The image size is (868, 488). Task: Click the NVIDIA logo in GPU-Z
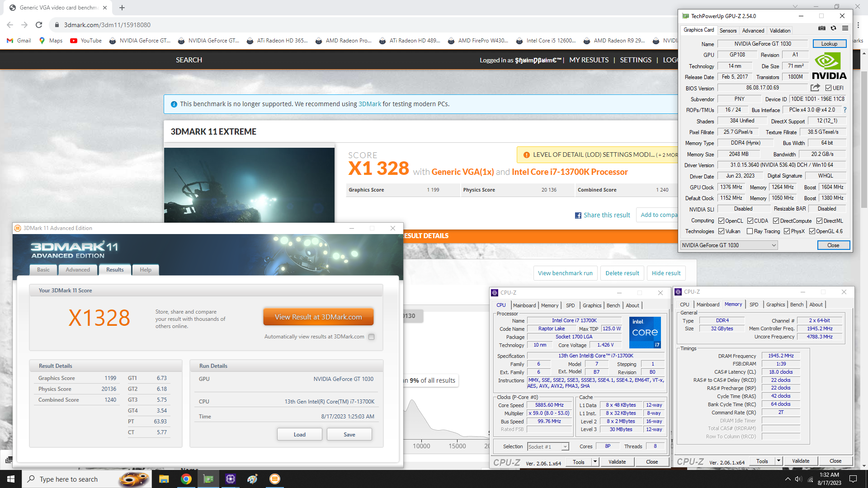click(x=829, y=66)
